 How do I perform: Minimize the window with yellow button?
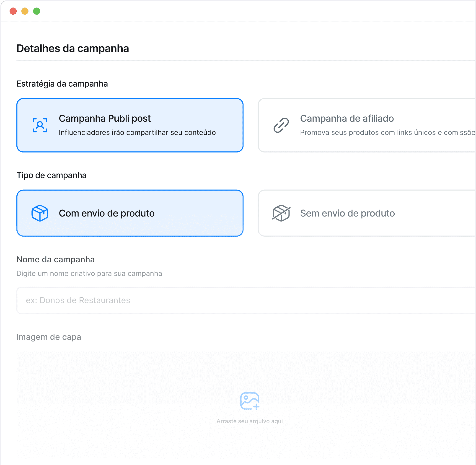(x=25, y=11)
